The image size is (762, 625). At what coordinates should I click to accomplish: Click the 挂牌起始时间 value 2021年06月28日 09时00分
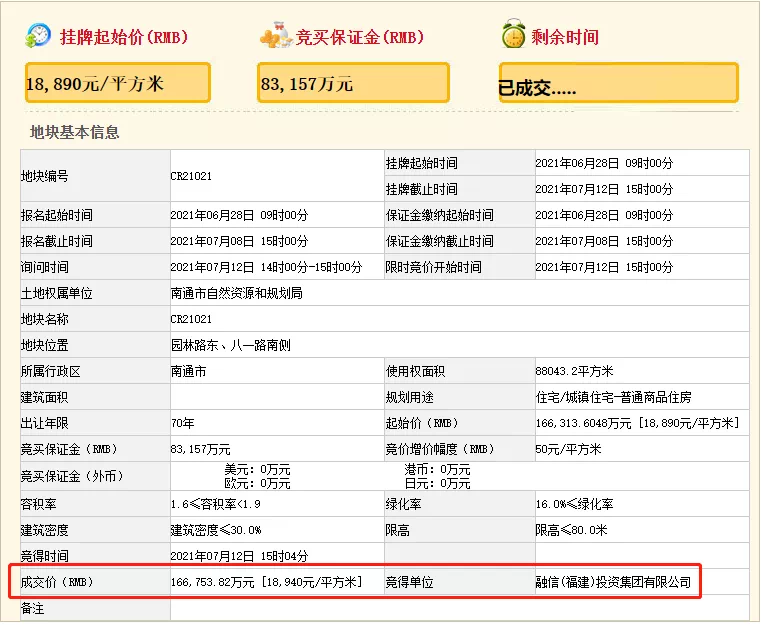point(604,163)
